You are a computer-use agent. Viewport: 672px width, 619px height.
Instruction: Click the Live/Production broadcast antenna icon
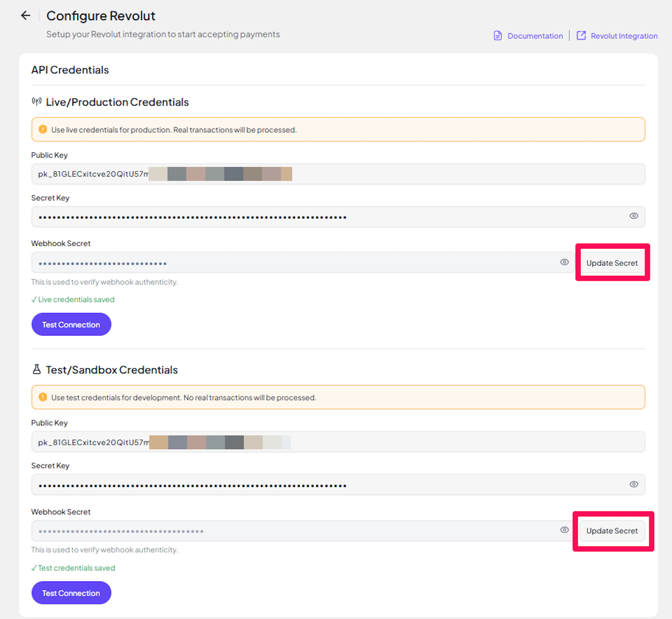(37, 101)
